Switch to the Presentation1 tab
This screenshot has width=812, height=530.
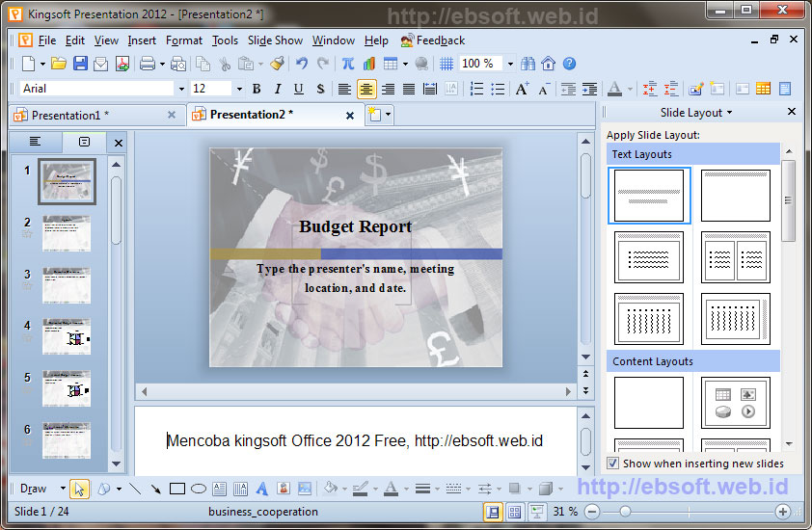tap(69, 115)
